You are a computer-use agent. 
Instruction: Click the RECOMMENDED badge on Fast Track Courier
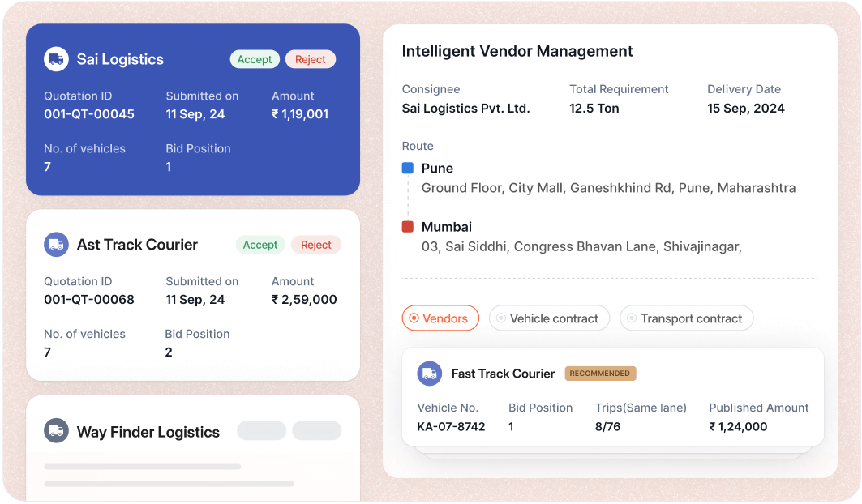coord(600,374)
